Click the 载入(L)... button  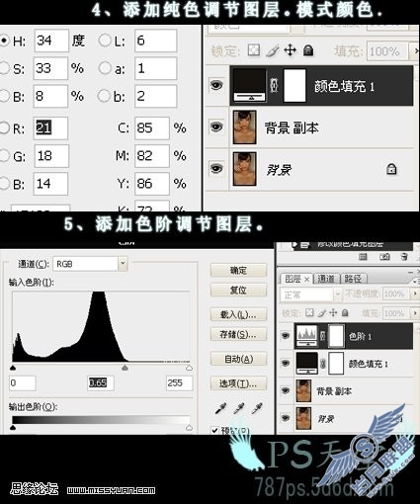click(238, 314)
